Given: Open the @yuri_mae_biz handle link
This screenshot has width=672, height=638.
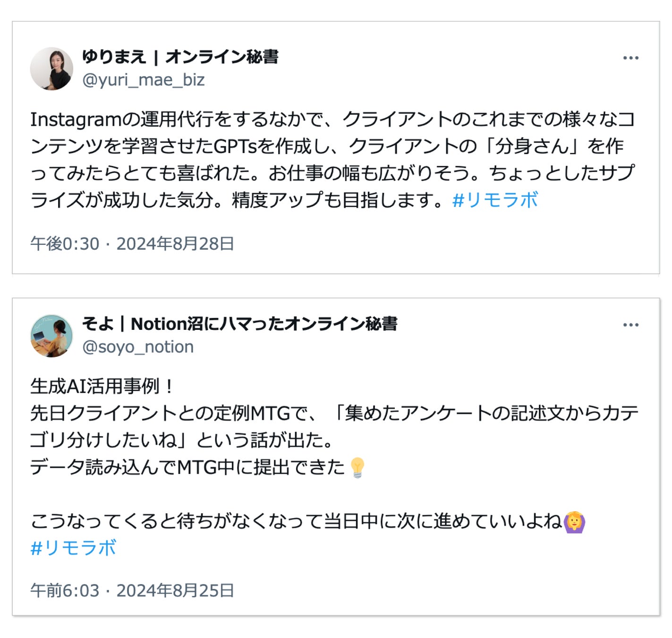Looking at the screenshot, I should tap(143, 80).
